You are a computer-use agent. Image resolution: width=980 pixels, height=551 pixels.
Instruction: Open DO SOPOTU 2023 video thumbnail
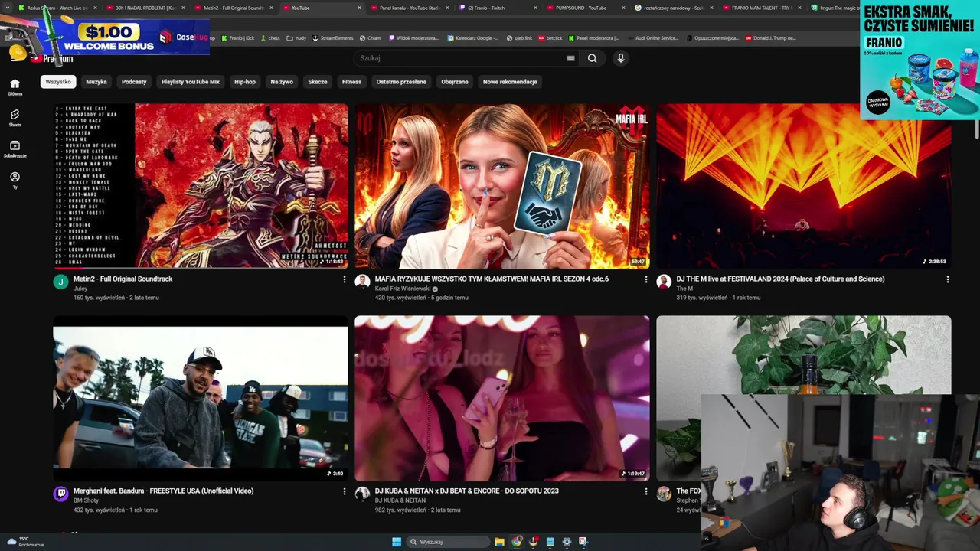(502, 398)
